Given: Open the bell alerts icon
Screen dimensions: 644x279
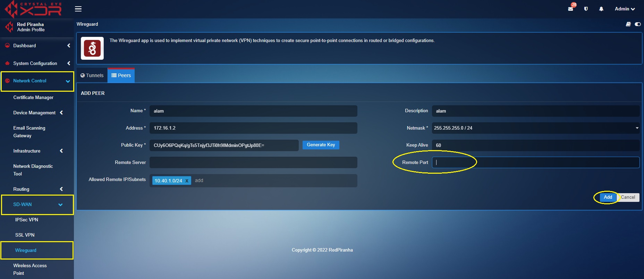Looking at the screenshot, I should pos(601,9).
